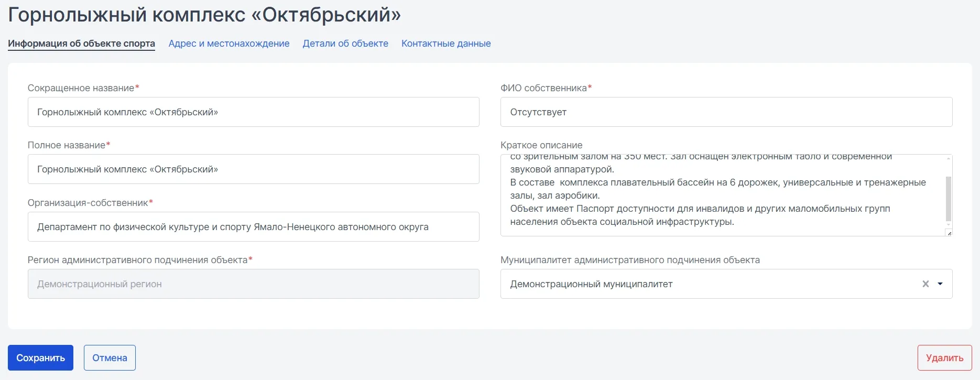Click the page heading Горнолыжный комплекс «Октябрьский»
This screenshot has height=380, width=980.
(204, 15)
